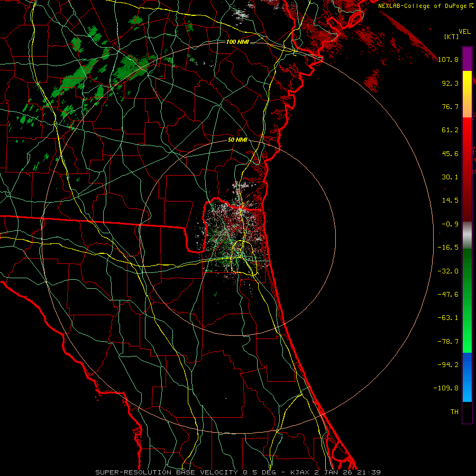
Task: Click the purple segment of the color bar
Action: tap(467, 59)
